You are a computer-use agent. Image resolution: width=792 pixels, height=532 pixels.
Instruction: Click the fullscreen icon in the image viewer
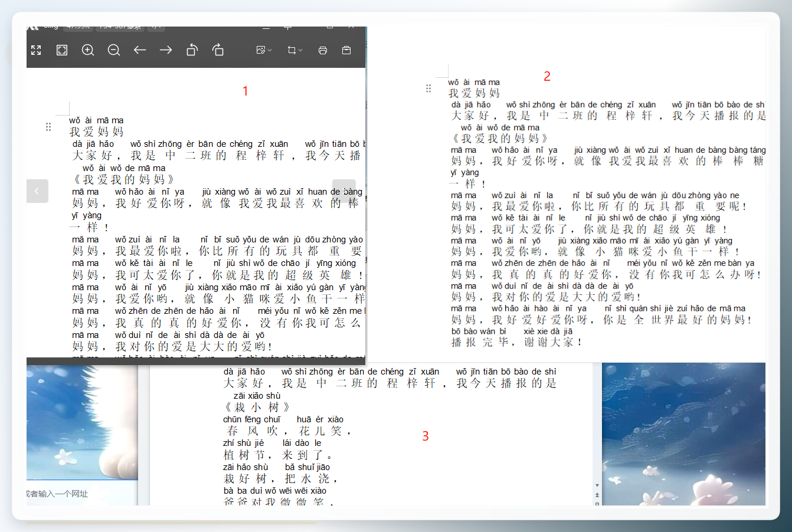[x=36, y=50]
